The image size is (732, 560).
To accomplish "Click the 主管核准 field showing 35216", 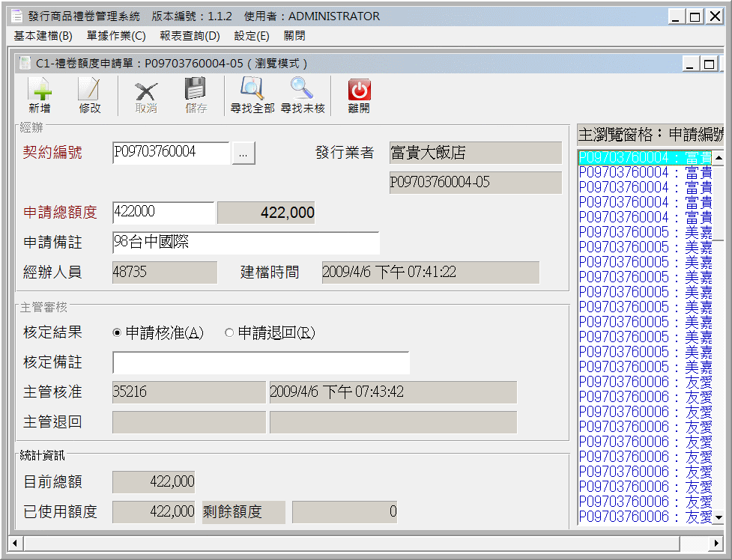I will click(x=189, y=392).
